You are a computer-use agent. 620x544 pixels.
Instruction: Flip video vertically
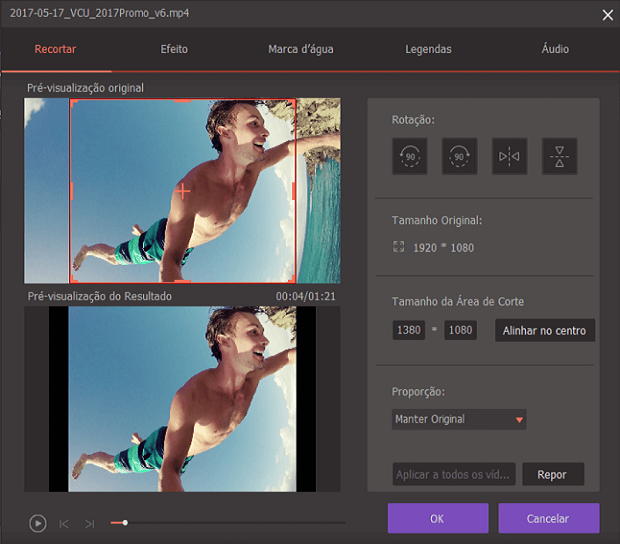coord(560,157)
